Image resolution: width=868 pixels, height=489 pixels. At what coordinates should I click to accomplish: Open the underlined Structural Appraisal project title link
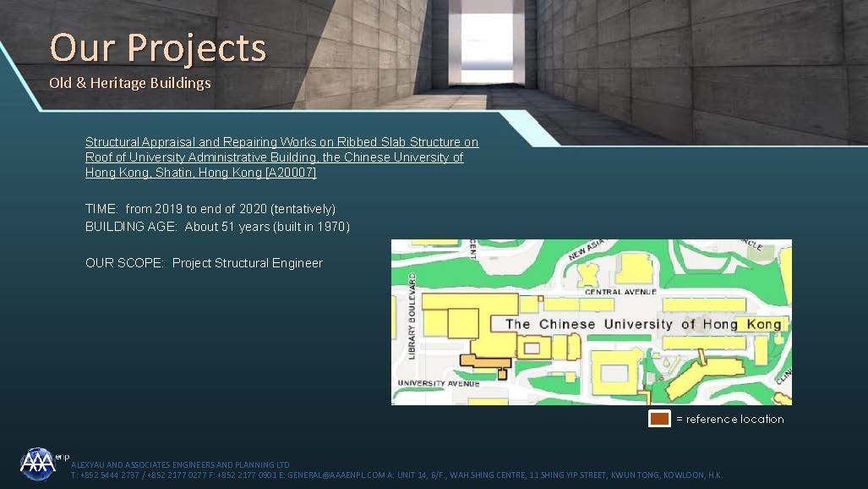coord(281,157)
